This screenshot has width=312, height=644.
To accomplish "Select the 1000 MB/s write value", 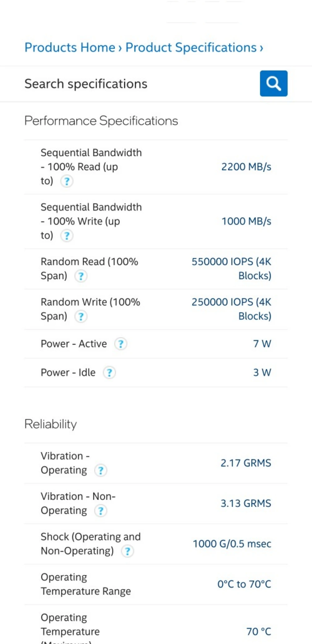I will point(246,221).
